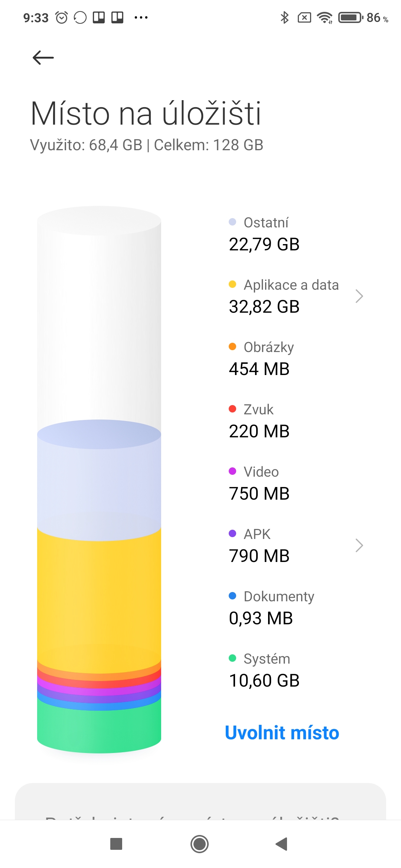
Task: Tap the battery indicator icon
Action: pos(350,17)
